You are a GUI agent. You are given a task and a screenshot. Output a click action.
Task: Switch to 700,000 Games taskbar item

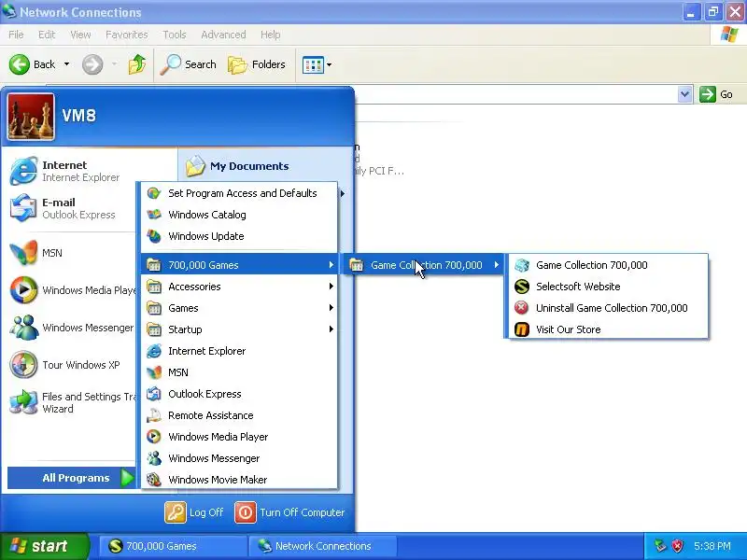point(173,546)
